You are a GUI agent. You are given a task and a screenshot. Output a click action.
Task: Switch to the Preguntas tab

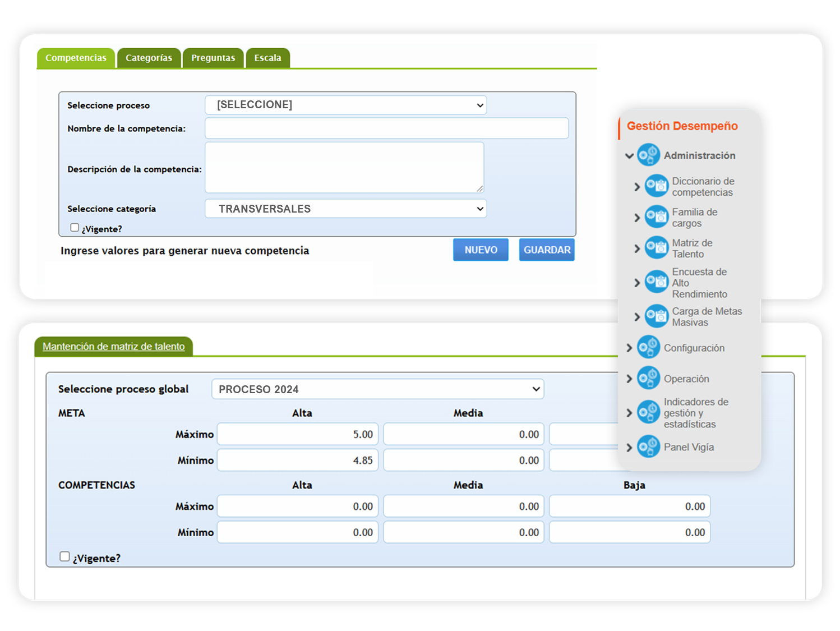pos(213,58)
